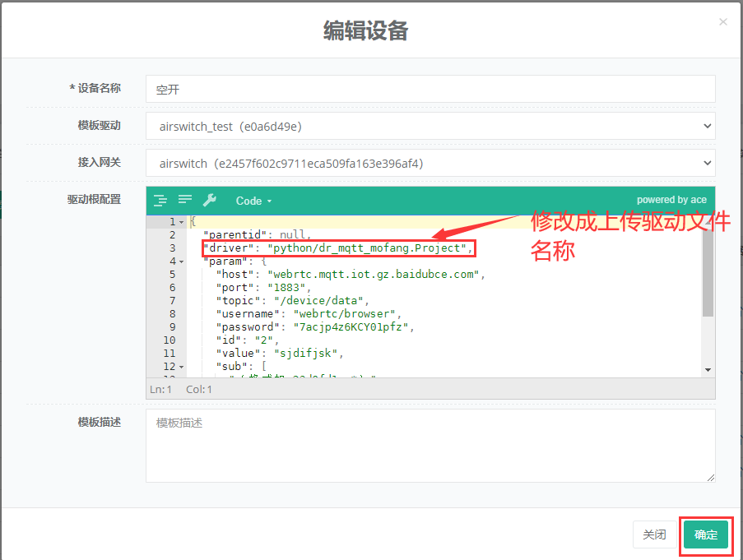Click the powered by ace label
Screen dimensions: 743x560
672,200
